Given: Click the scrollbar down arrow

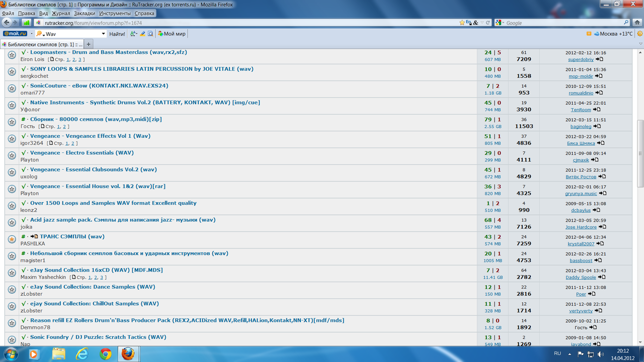Looking at the screenshot, I should click(640, 342).
